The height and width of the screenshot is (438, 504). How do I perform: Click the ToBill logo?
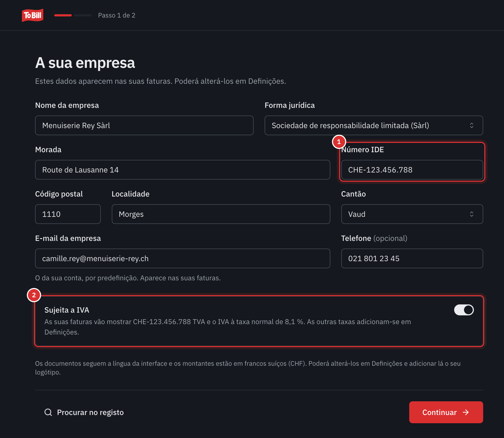click(33, 15)
